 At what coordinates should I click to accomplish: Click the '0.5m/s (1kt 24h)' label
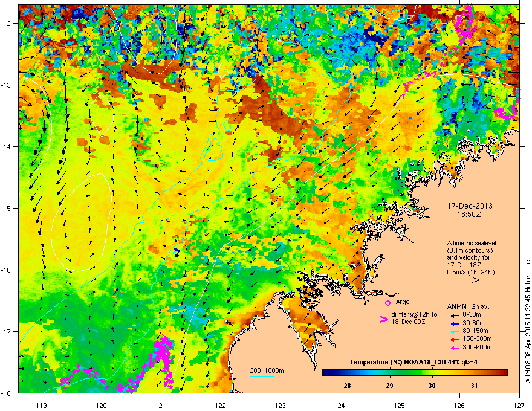470,272
